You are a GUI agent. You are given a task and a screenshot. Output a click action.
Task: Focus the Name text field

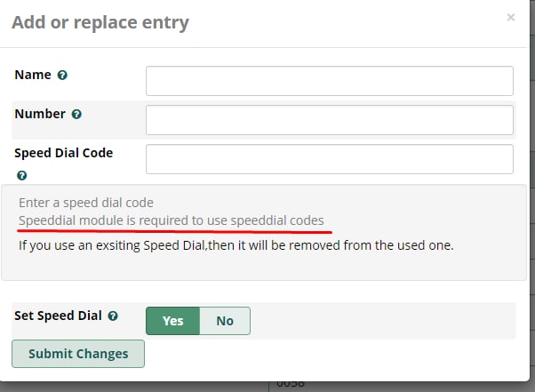[329, 81]
